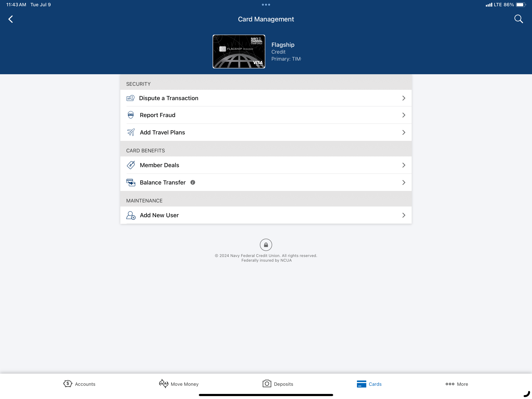
Task: Tap the padlock security icon in footer
Action: click(x=266, y=245)
